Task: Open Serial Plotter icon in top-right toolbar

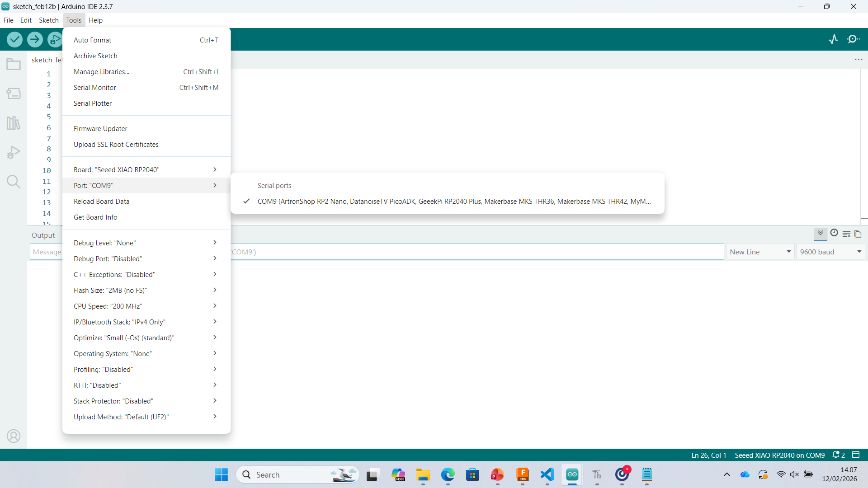Action: (833, 39)
